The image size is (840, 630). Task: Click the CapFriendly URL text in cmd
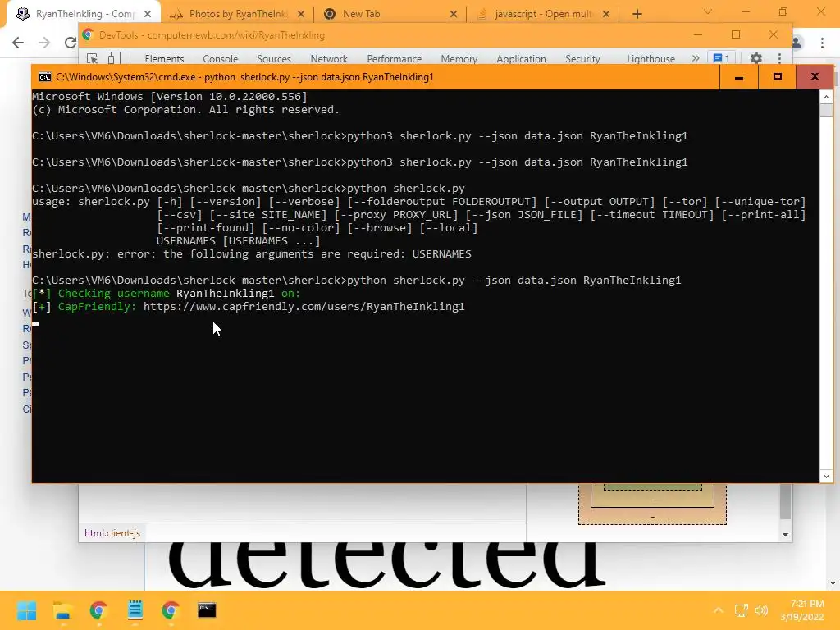point(304,307)
